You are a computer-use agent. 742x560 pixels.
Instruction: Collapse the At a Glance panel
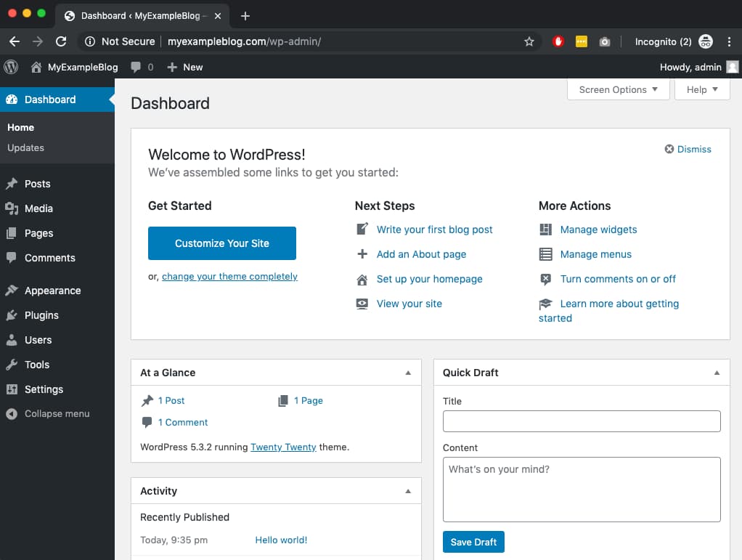pyautogui.click(x=408, y=373)
